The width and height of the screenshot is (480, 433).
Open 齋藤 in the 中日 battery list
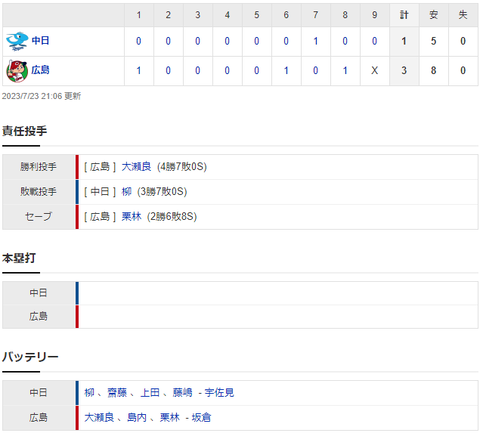pos(117,392)
